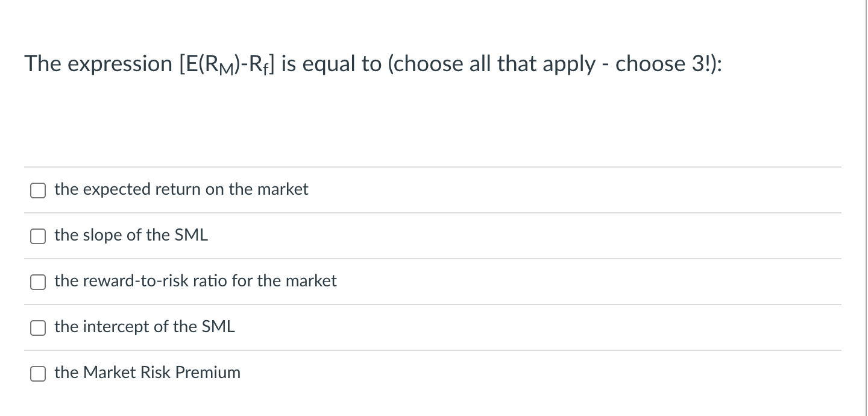
Task: Select the answer labeled Market Risk Premium
Action: click(x=146, y=372)
